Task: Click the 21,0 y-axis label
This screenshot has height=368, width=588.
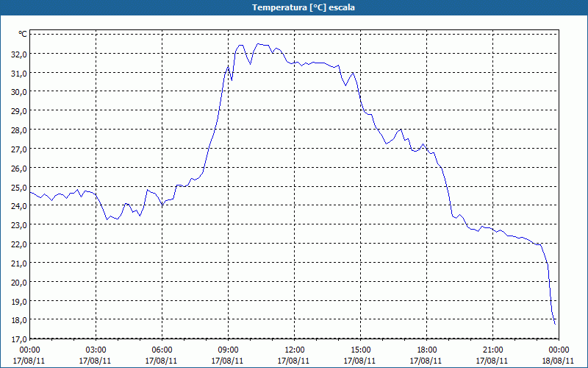Action: [x=20, y=263]
